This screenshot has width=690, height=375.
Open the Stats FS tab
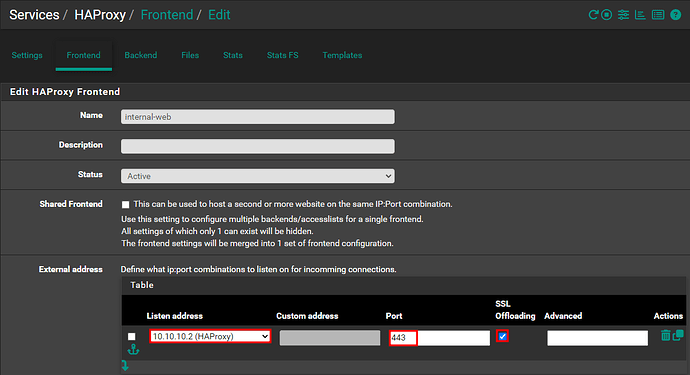click(283, 55)
